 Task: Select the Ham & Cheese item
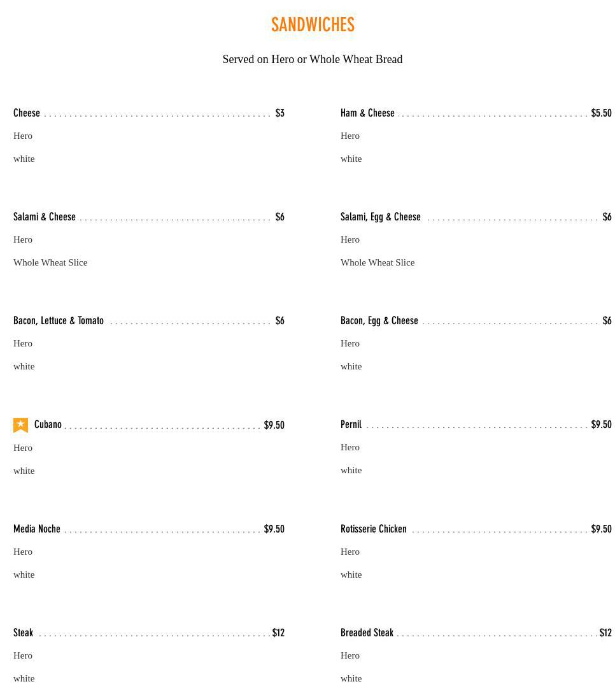[367, 113]
